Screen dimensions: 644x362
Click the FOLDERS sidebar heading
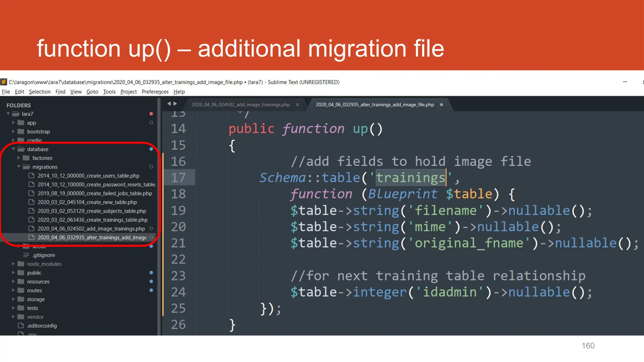(x=19, y=105)
